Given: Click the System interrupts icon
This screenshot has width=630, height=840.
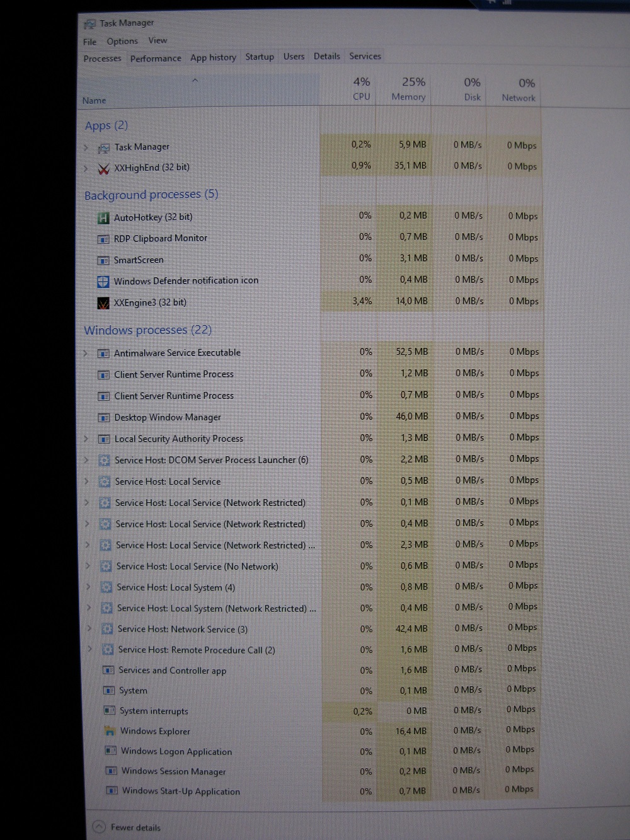Looking at the screenshot, I should pyautogui.click(x=110, y=711).
